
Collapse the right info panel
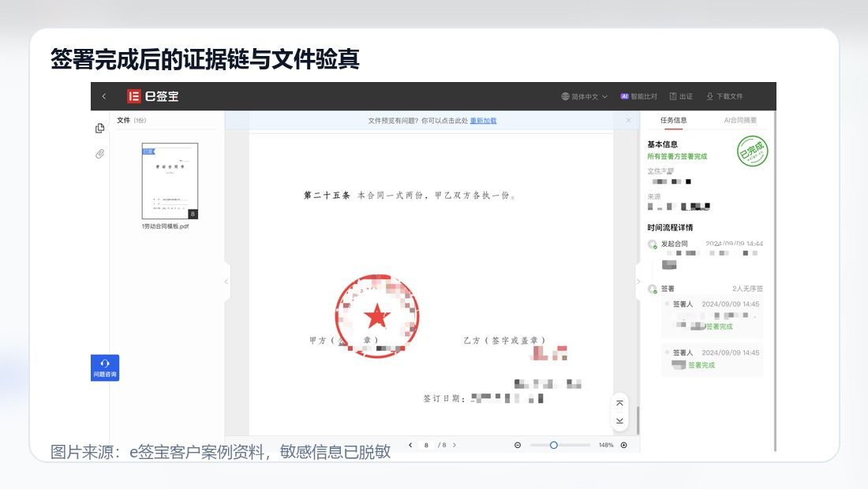(638, 282)
